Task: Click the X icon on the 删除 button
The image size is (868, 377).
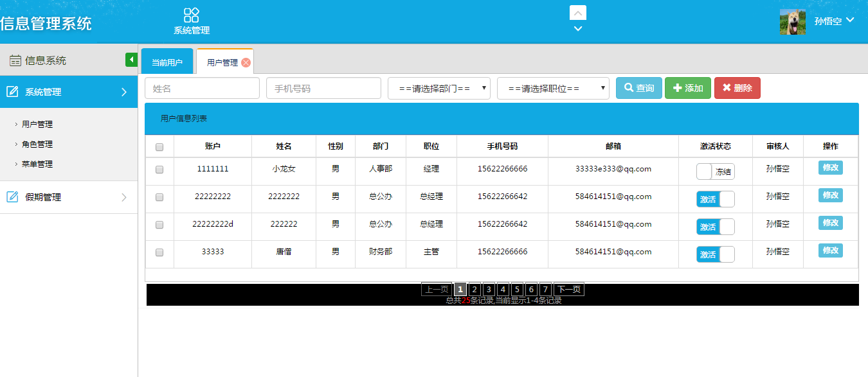Action: pos(727,88)
